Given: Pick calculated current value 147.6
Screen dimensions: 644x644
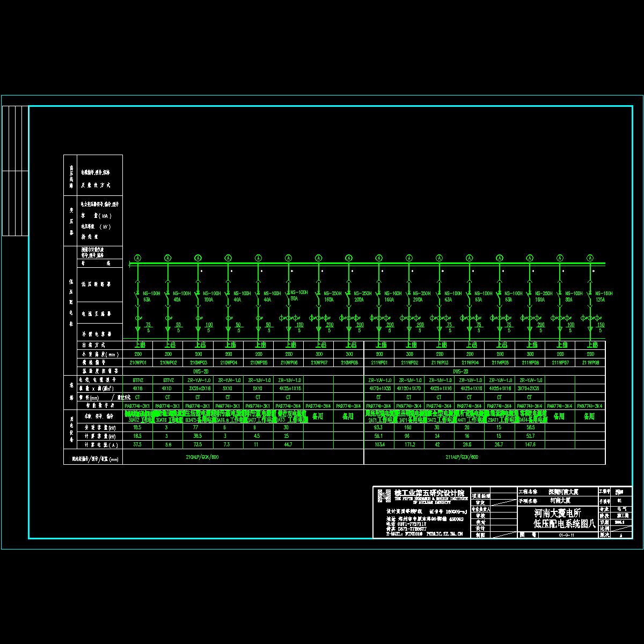Looking at the screenshot, I should point(530,445).
